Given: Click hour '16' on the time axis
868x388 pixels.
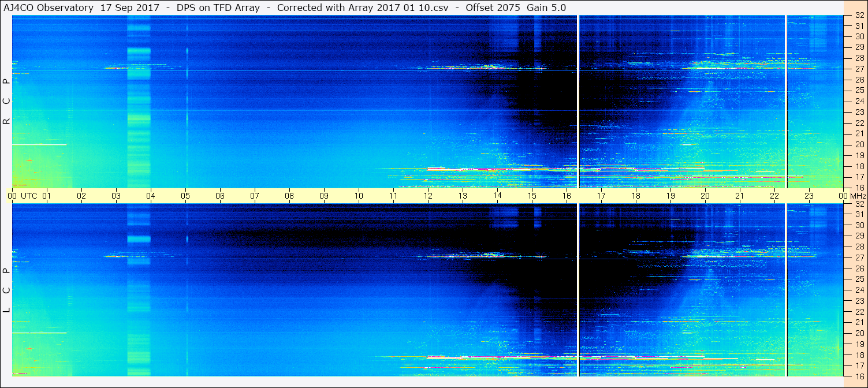Looking at the screenshot, I should pyautogui.click(x=567, y=196).
